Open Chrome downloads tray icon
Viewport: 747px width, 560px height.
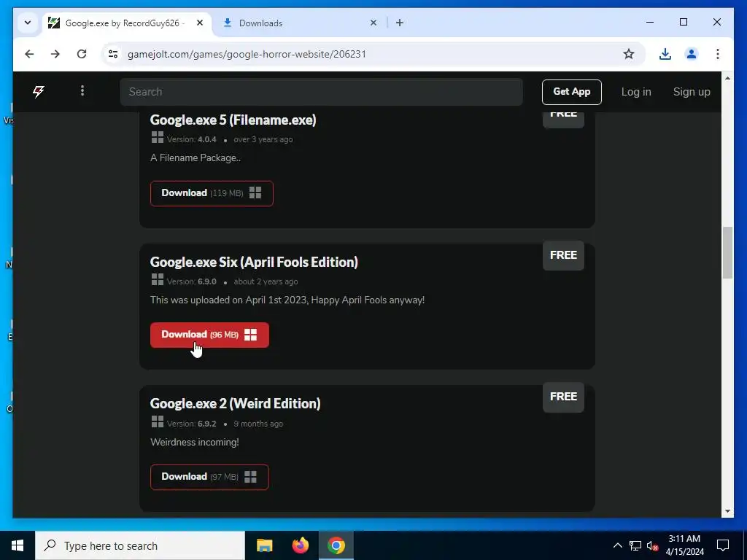click(x=665, y=54)
